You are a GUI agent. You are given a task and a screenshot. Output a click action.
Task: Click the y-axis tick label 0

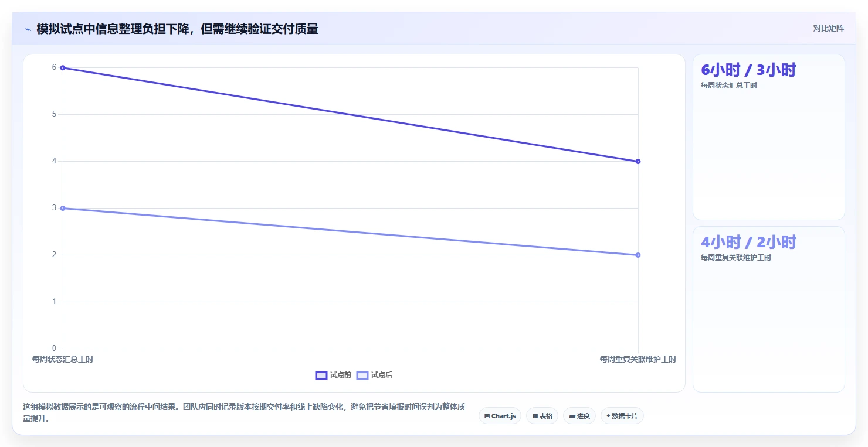(54, 349)
